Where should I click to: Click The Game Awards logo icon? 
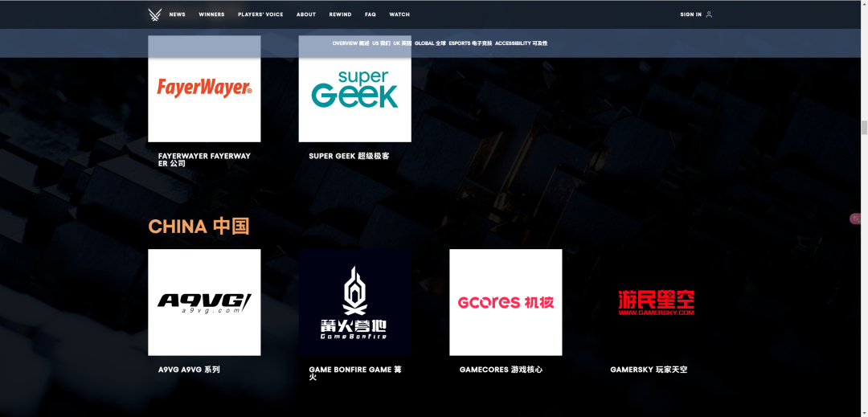click(154, 14)
